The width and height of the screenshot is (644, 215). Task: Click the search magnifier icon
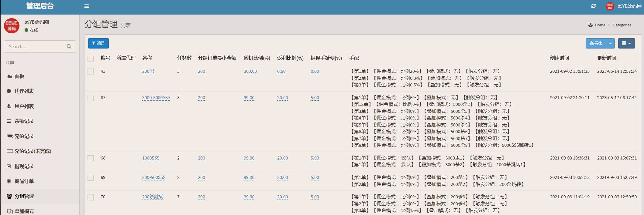69,46
